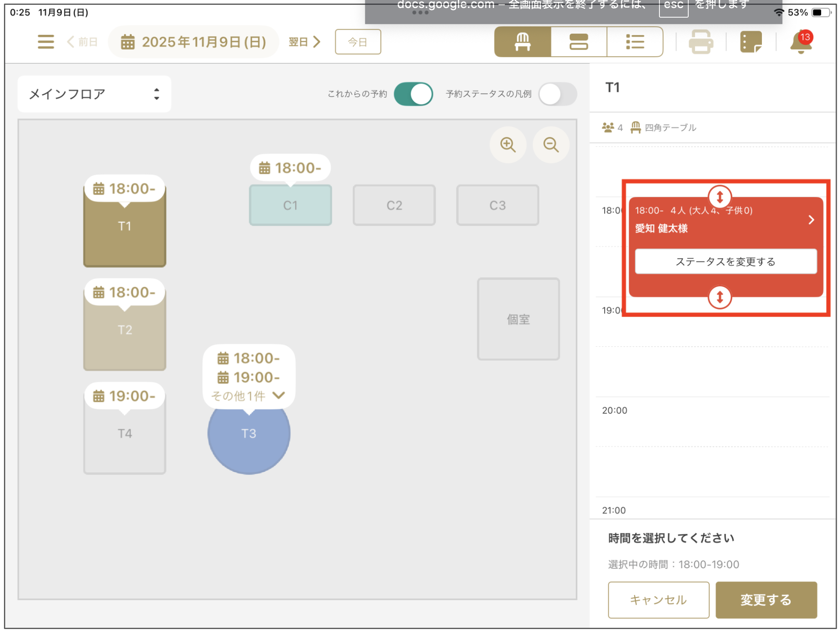Open reservation details chevron for 愛知 健太様
The image size is (840, 631).
(811, 219)
